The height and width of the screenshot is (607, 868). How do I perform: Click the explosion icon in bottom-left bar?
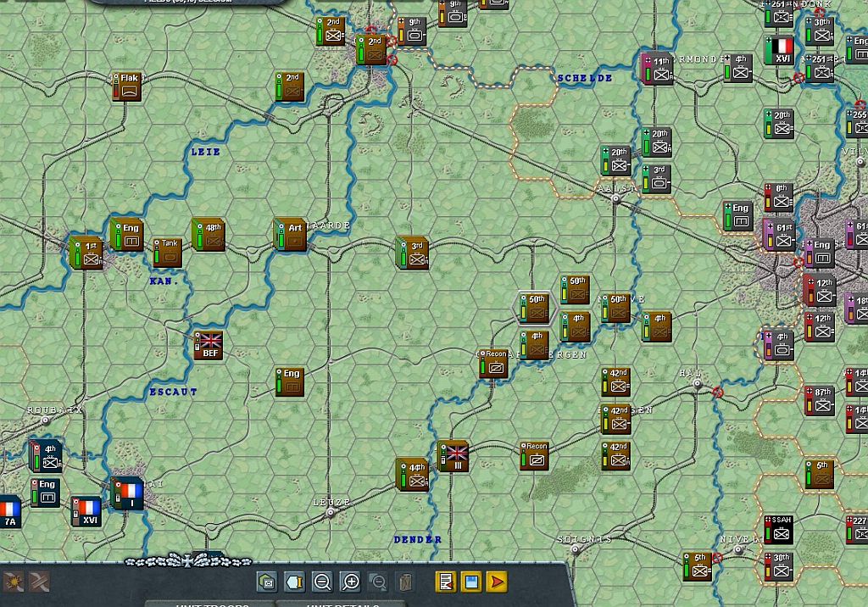tap(14, 582)
